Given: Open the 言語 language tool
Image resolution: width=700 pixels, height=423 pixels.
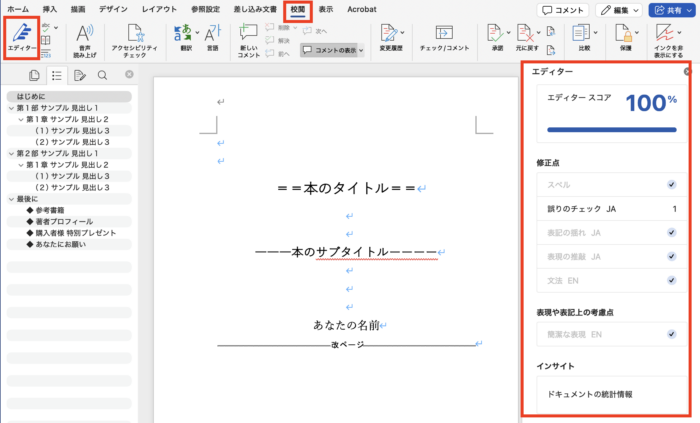Looking at the screenshot, I should 212,38.
